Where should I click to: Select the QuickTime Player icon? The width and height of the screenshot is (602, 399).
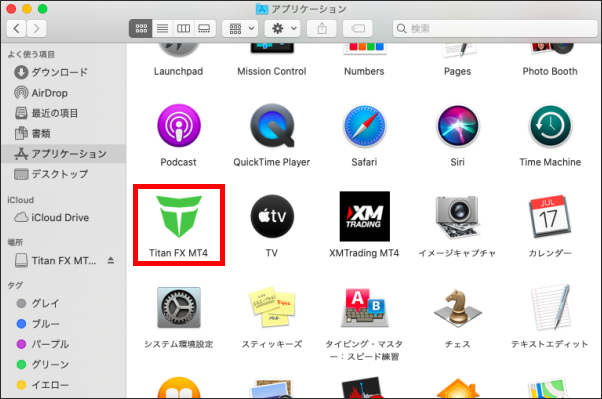[x=272, y=125]
